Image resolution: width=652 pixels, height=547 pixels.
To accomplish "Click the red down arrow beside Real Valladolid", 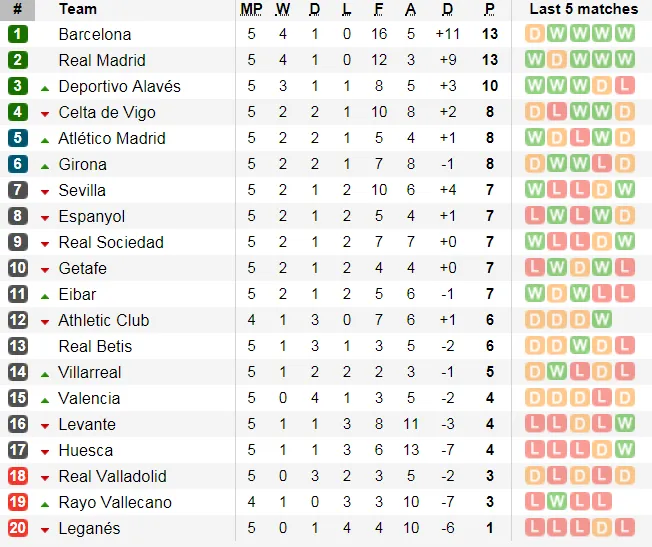I will [x=45, y=477].
